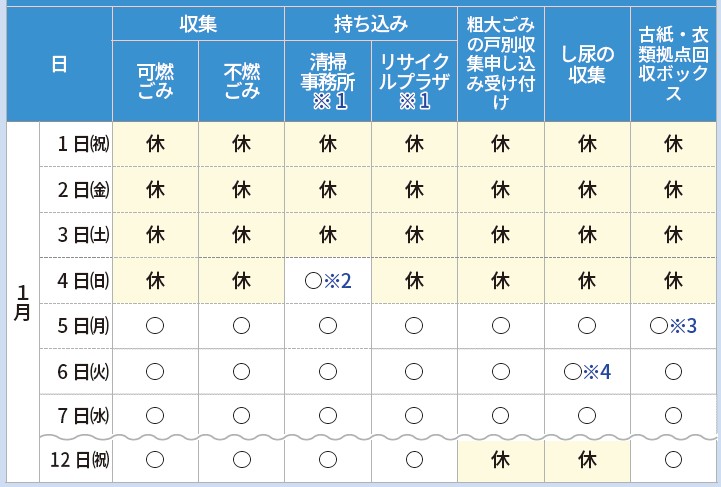The height and width of the screenshot is (487, 721).
Task: Click the 清掃事務所 ※1 column header
Action: click(327, 80)
